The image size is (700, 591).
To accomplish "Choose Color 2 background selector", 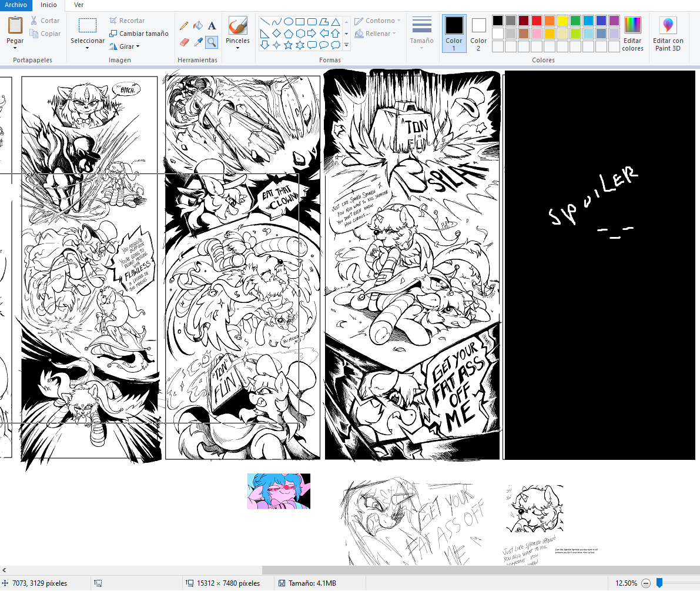I will click(x=478, y=34).
